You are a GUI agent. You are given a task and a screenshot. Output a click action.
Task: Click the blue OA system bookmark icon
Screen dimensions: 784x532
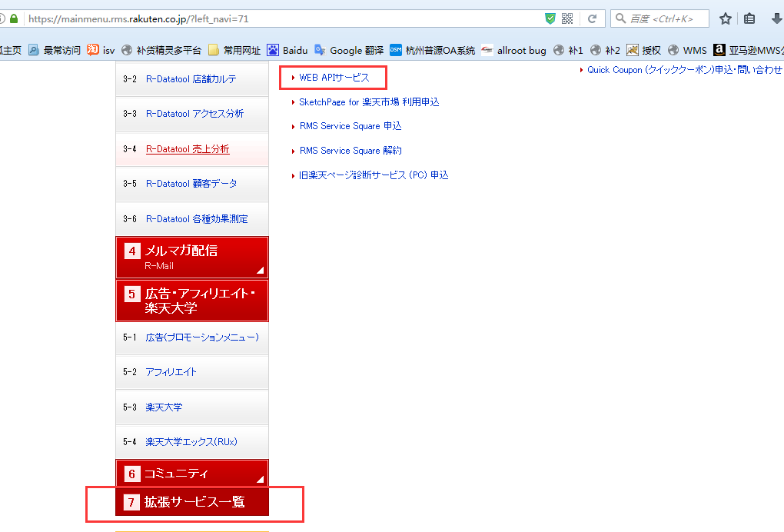pyautogui.click(x=396, y=50)
